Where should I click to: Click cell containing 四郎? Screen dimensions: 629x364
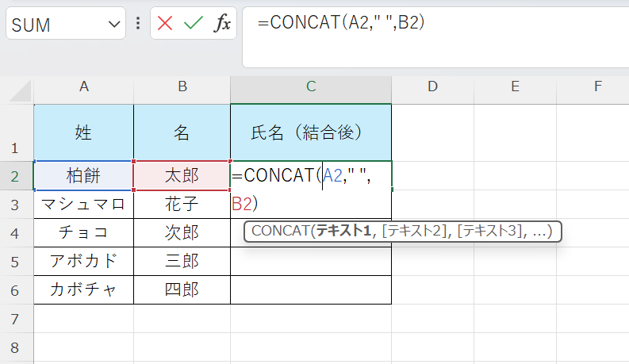pyautogui.click(x=182, y=289)
